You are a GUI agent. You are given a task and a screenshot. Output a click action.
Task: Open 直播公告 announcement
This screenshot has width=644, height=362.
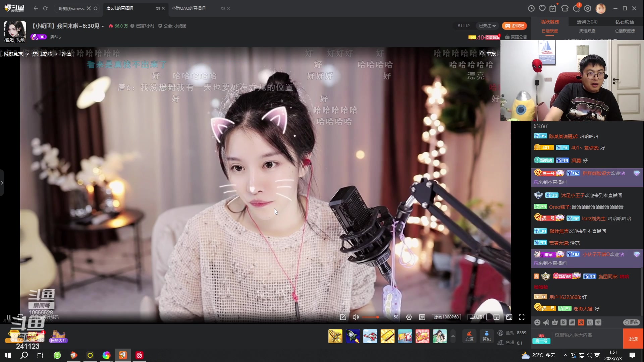click(x=516, y=37)
